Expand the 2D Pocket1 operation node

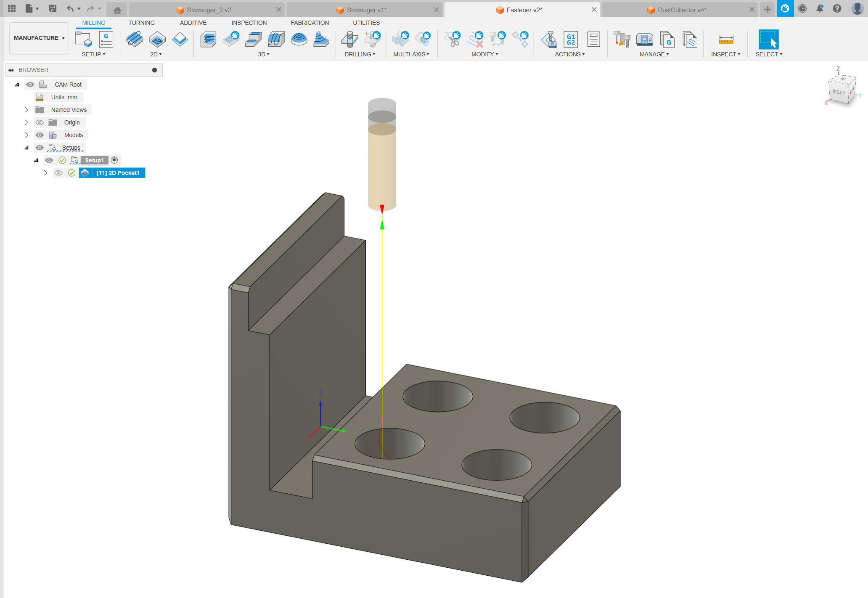point(45,173)
